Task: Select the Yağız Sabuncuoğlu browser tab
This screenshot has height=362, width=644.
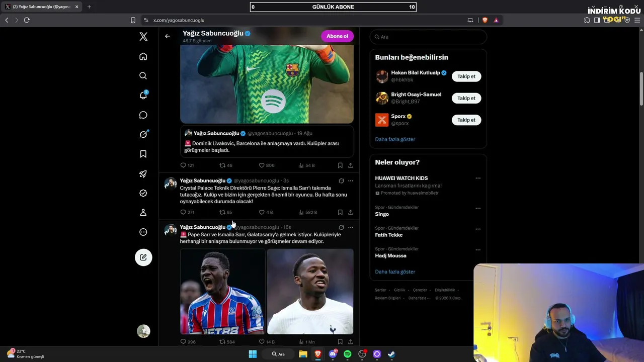Action: 41,7
